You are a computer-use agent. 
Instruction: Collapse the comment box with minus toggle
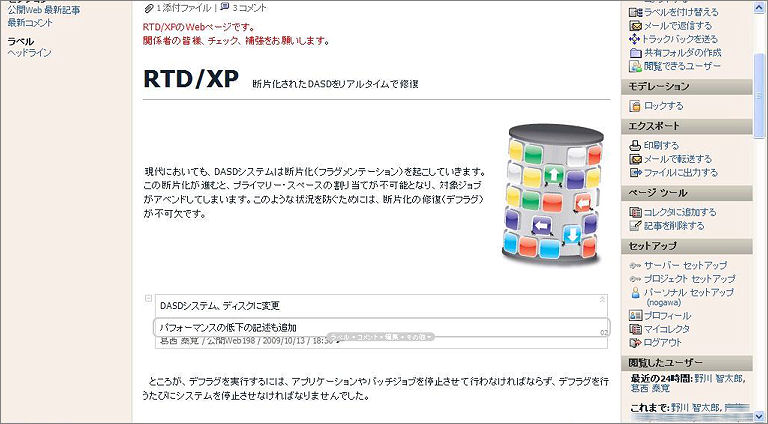(x=148, y=298)
